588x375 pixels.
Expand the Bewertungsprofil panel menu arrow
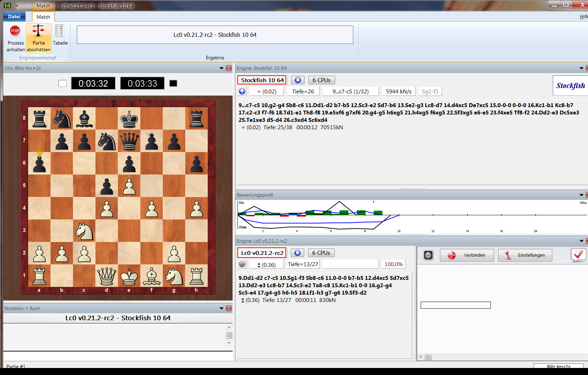point(581,195)
